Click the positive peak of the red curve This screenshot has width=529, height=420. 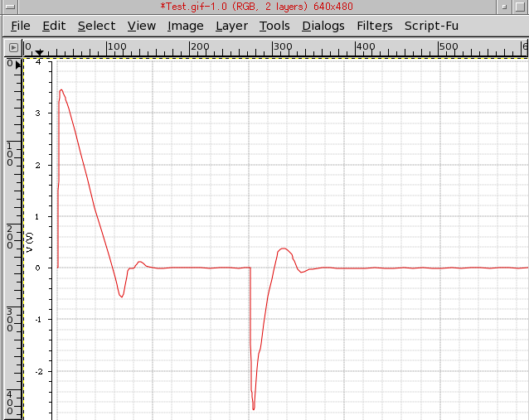(x=61, y=90)
